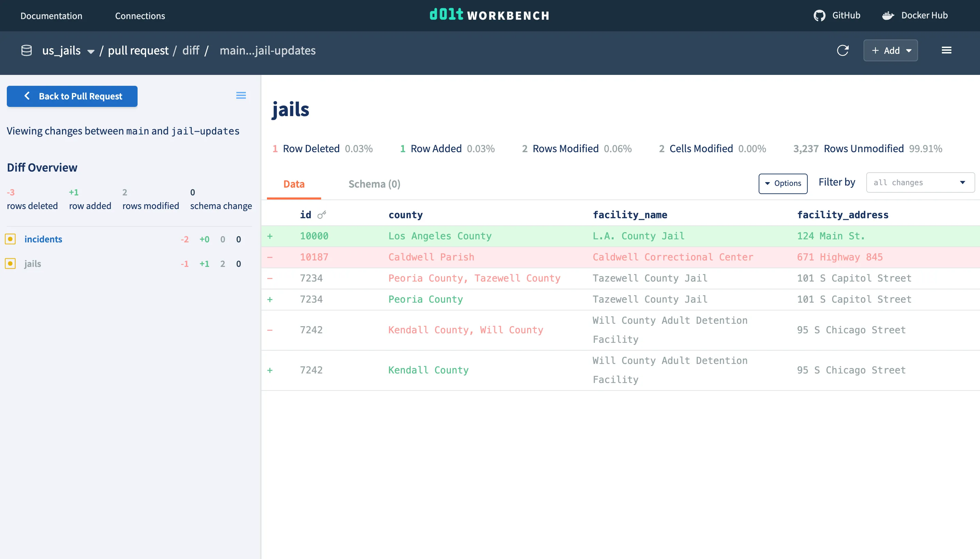Click the minus icon on row 10187
Image resolution: width=980 pixels, height=559 pixels.
point(270,257)
